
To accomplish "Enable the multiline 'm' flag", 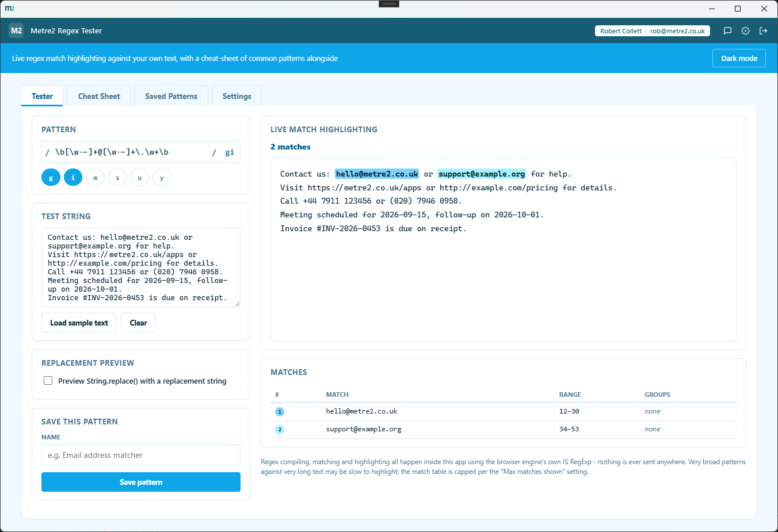I will [x=95, y=178].
